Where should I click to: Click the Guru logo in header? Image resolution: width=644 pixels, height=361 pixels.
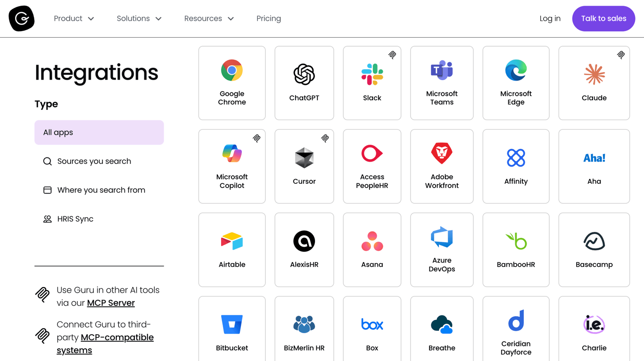tap(22, 18)
